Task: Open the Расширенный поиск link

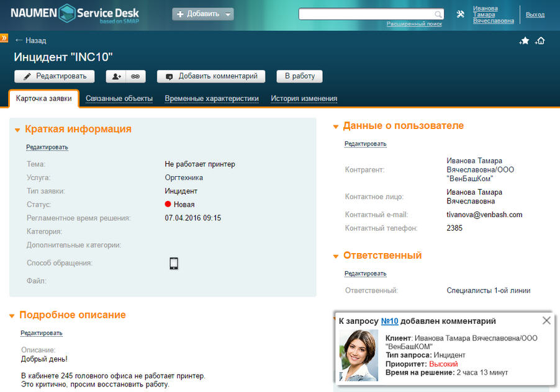Action: [414, 24]
